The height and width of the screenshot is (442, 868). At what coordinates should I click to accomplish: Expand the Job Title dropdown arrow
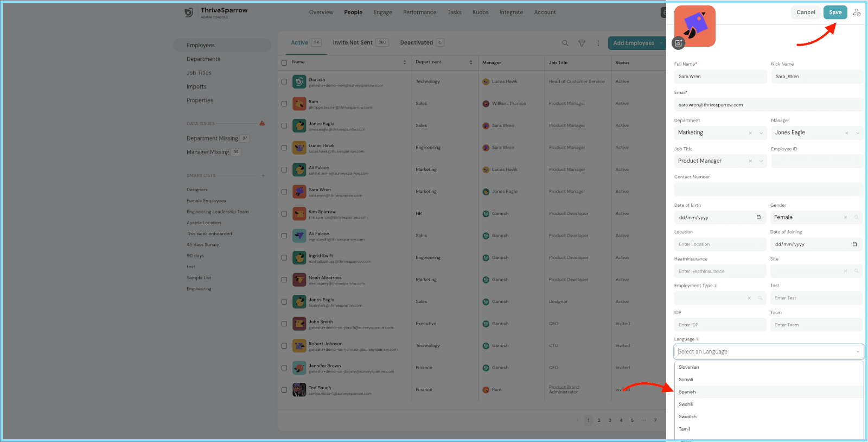point(761,161)
